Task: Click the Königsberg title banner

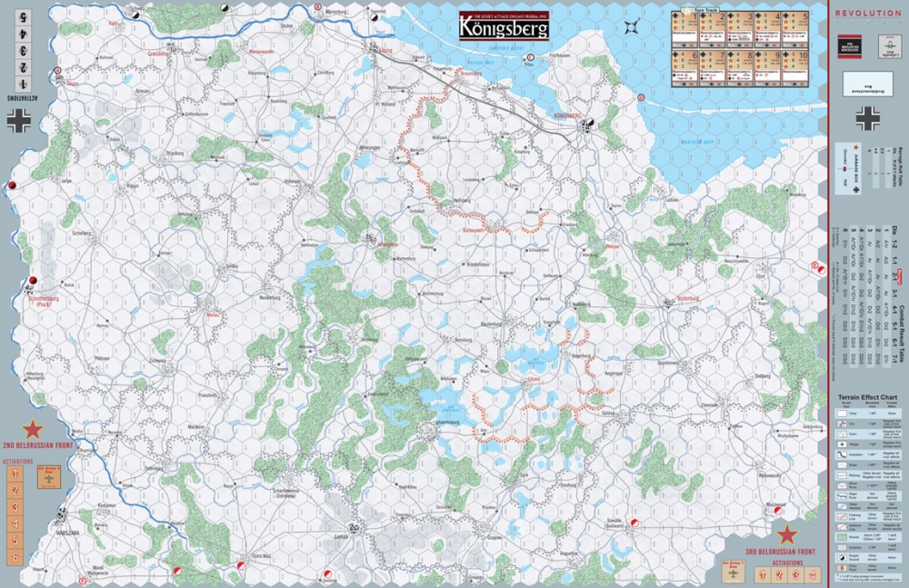Action: [x=504, y=25]
